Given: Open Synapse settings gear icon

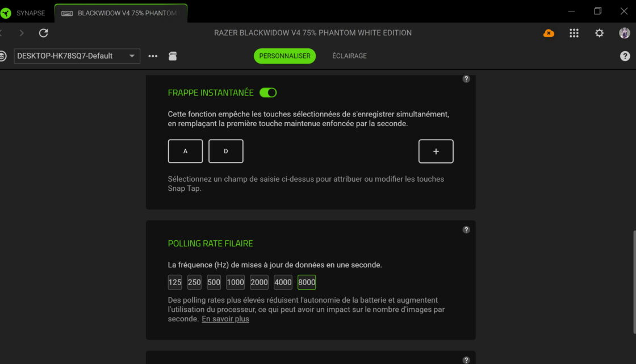Looking at the screenshot, I should point(599,33).
